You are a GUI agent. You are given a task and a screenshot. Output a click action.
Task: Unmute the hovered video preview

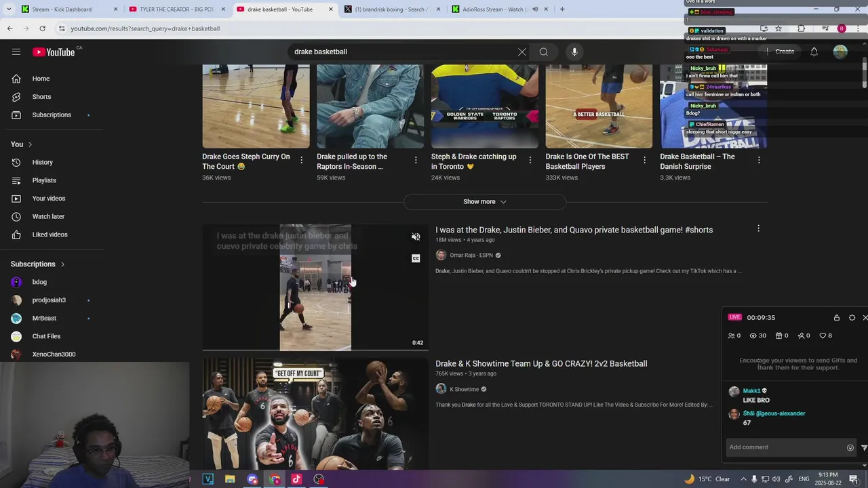click(416, 237)
